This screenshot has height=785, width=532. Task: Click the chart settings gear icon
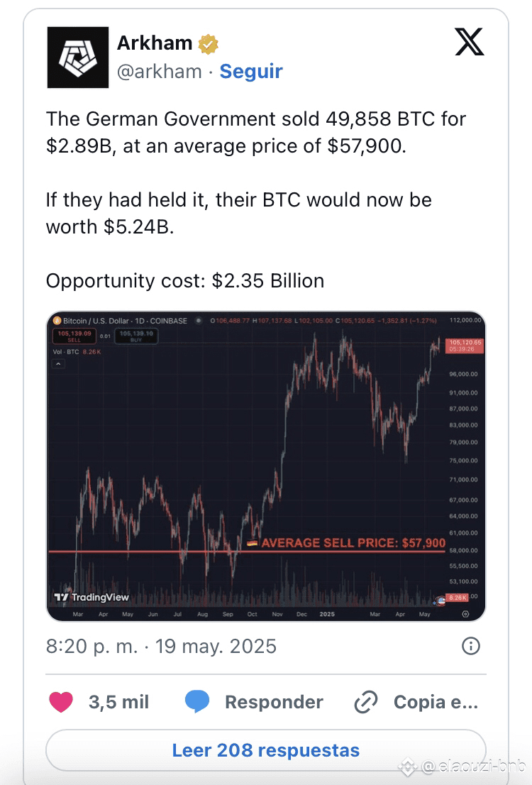point(465,614)
